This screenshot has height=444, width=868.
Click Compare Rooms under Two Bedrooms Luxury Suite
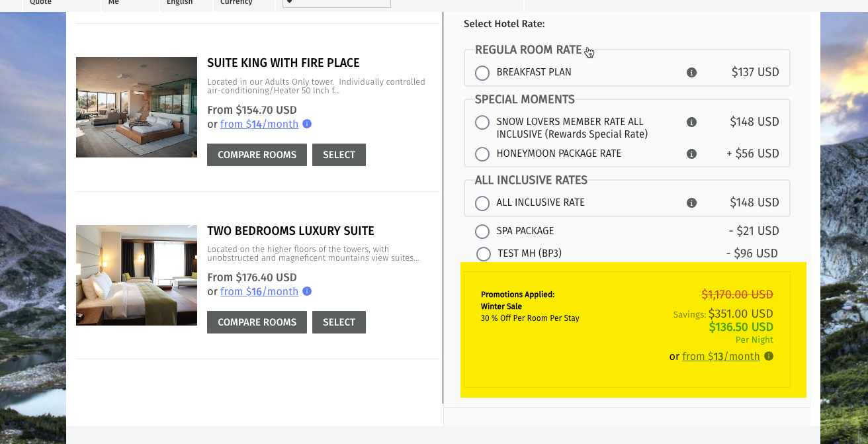click(257, 322)
